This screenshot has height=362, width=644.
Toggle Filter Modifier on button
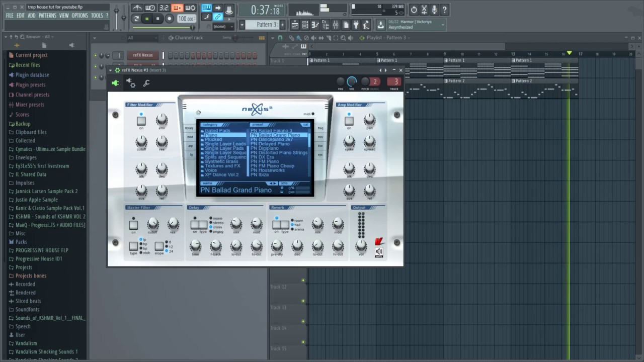(141, 121)
